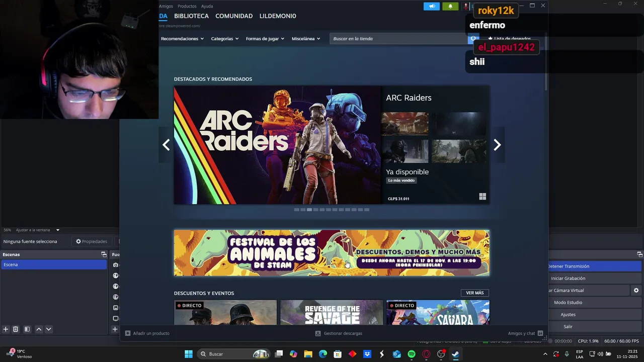The height and width of the screenshot is (362, 644).
Task: Open Opera GX from the taskbar
Action: pyautogui.click(x=427, y=354)
